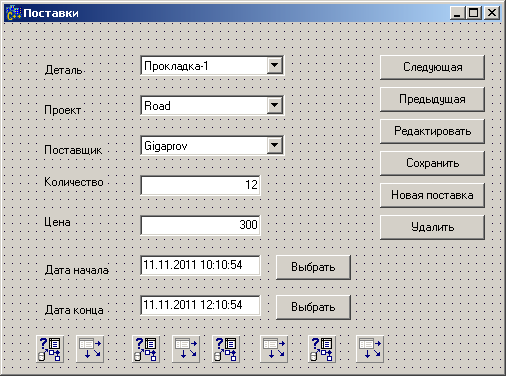Select the Дата начала label
506x376 pixels.
77,270
